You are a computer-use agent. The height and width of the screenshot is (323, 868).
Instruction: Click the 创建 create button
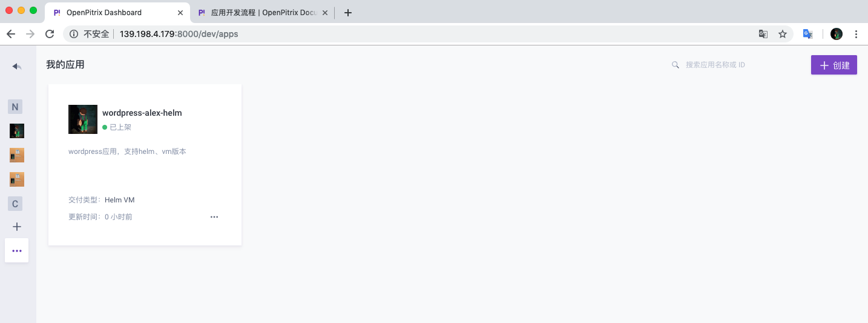pyautogui.click(x=834, y=65)
